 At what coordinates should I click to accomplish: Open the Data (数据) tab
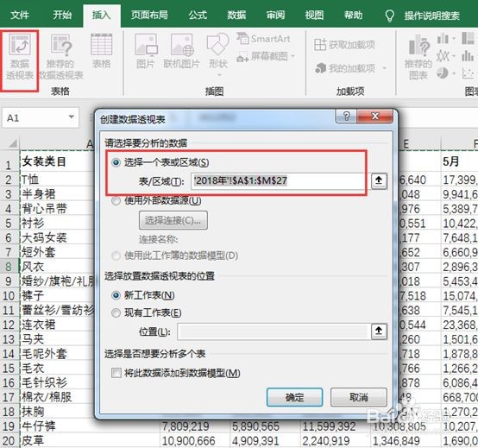(x=236, y=15)
